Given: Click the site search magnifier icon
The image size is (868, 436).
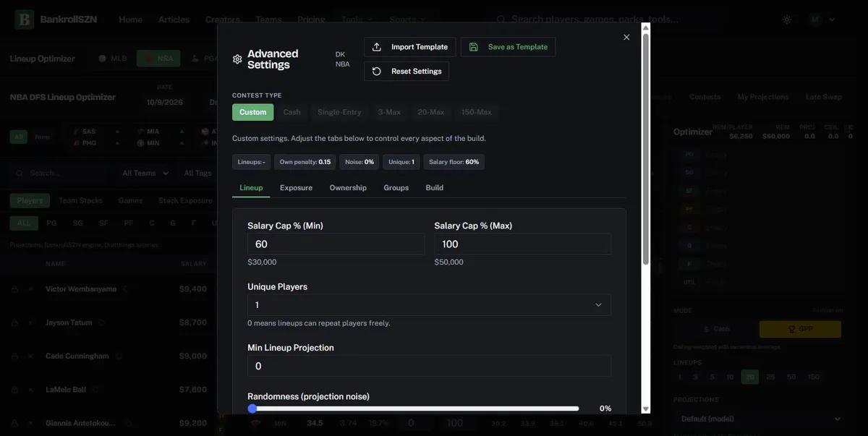Looking at the screenshot, I should (x=501, y=20).
